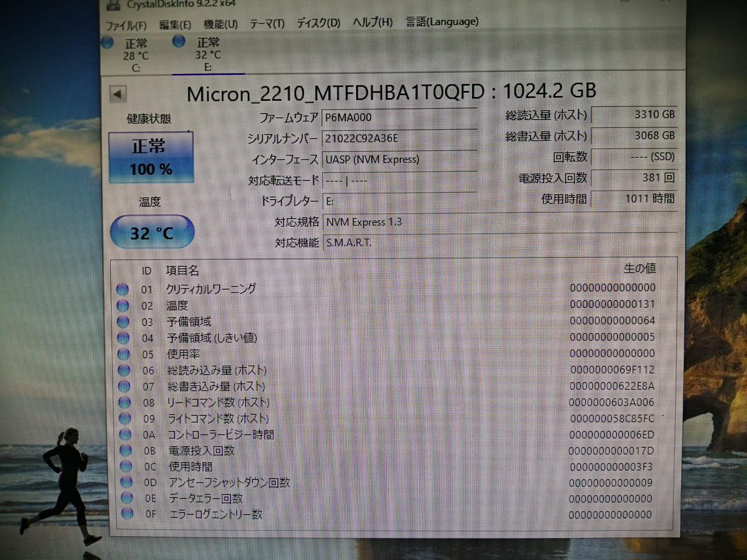Open the ディスク(D) menu
Image resolution: width=747 pixels, height=560 pixels.
tap(318, 23)
